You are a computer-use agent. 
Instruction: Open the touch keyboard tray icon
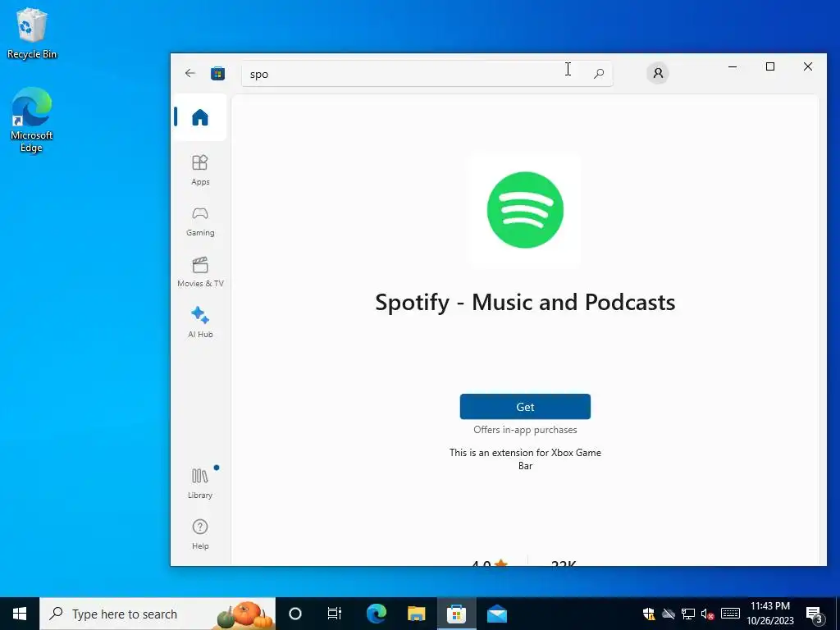click(729, 614)
